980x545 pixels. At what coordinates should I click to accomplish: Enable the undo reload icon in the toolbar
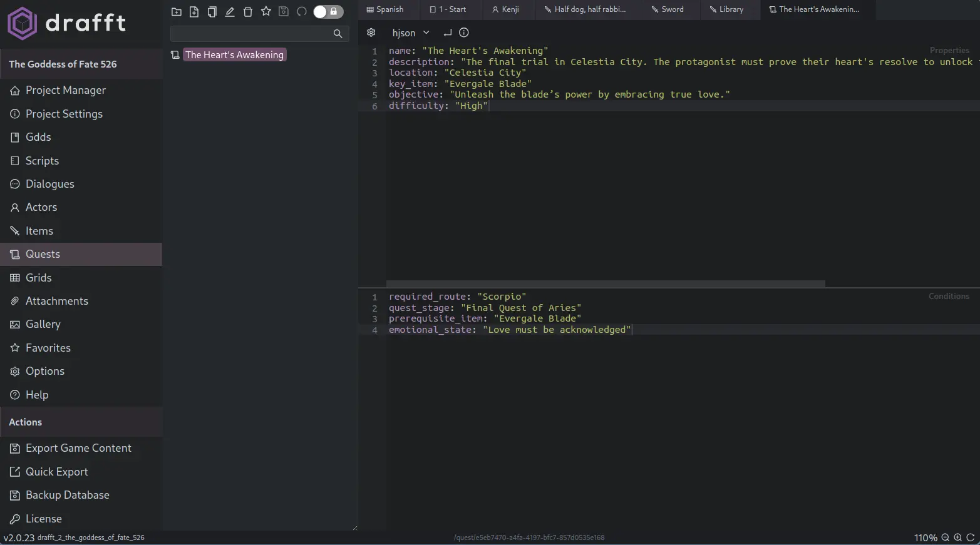tap(301, 11)
